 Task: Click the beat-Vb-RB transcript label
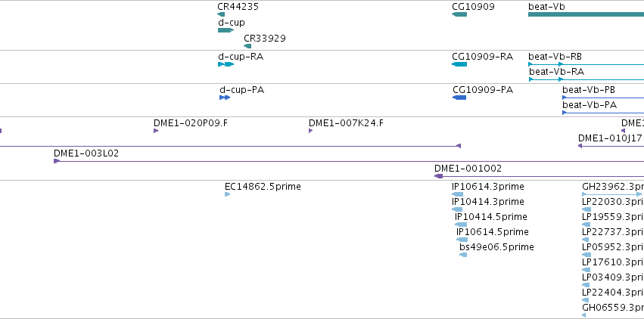[555, 57]
